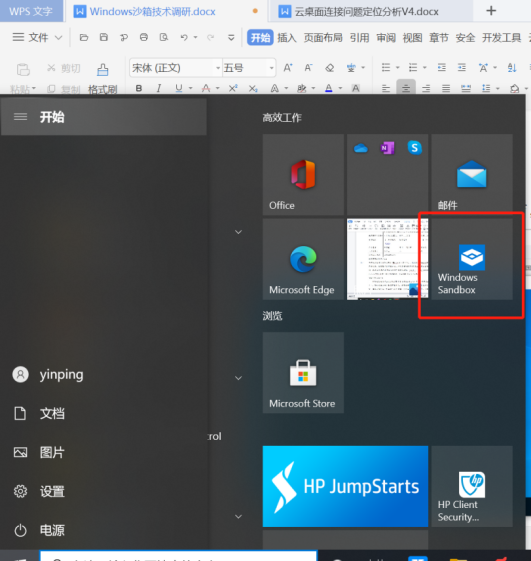Increase font size with A+ icon
531x561 pixels.
point(288,68)
